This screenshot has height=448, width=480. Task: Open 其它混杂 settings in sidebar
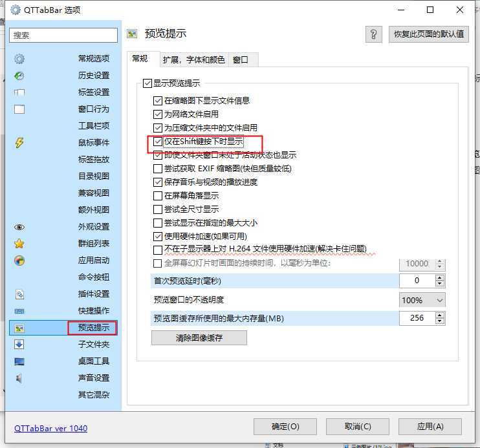(94, 395)
